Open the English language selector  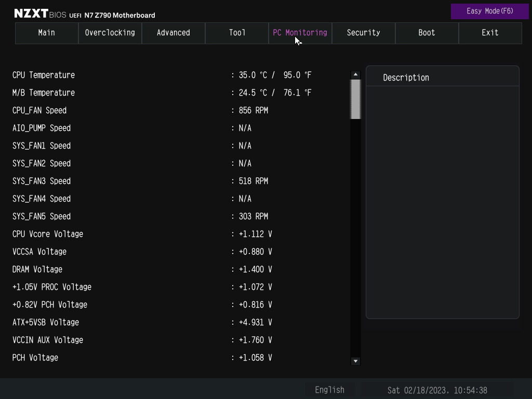coord(329,390)
